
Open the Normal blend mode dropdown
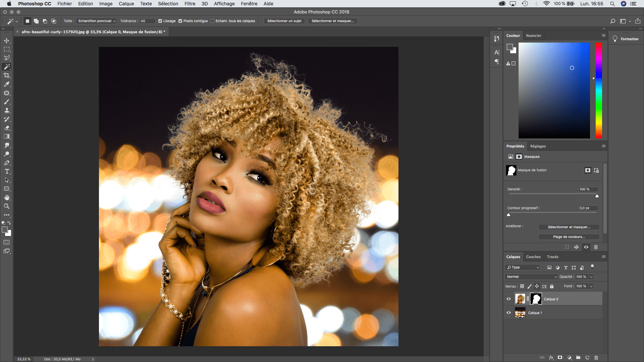(x=531, y=277)
